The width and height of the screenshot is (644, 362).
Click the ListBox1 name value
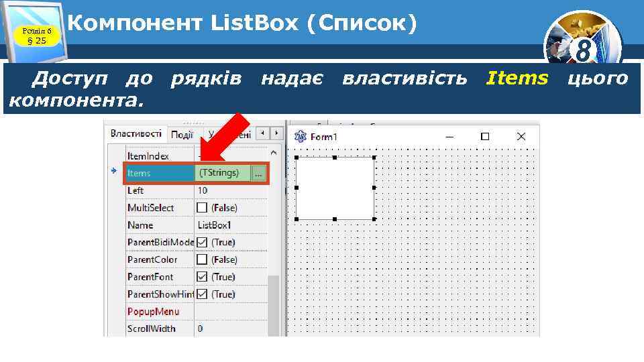(215, 225)
